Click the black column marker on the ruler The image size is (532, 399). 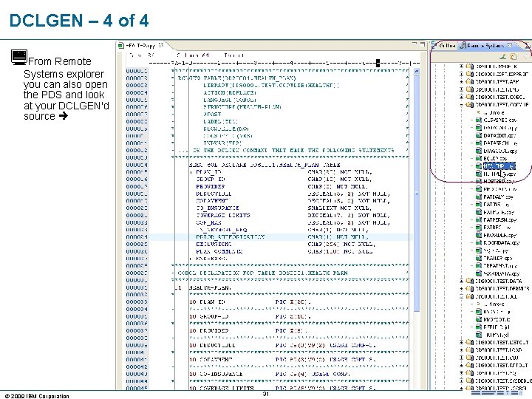click(x=378, y=63)
